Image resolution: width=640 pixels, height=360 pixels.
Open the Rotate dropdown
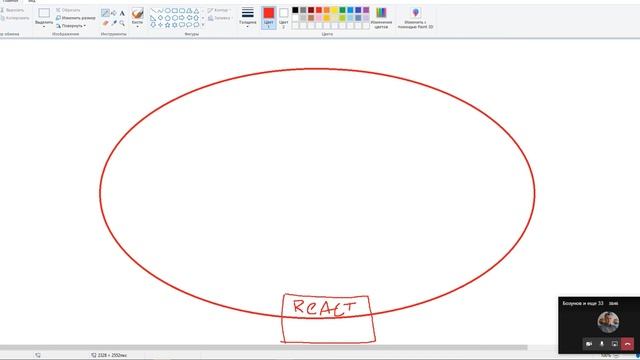coord(71,26)
